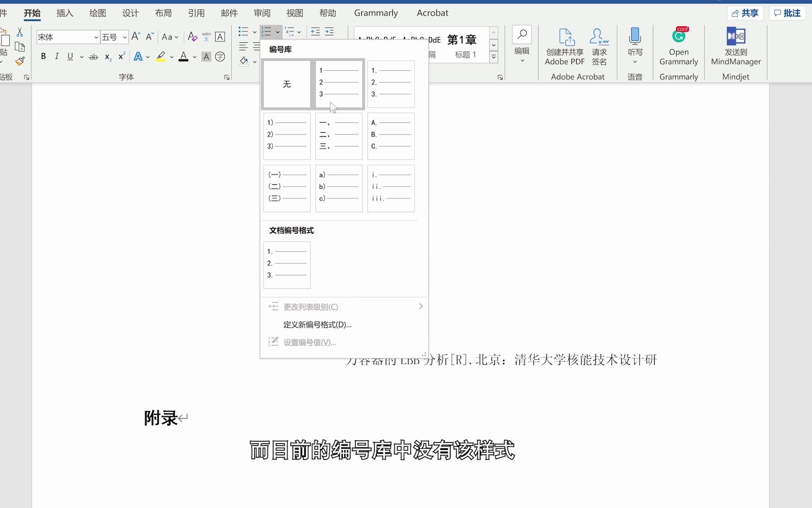Click 发送到 MindManager
The image size is (812, 508).
pos(735,46)
